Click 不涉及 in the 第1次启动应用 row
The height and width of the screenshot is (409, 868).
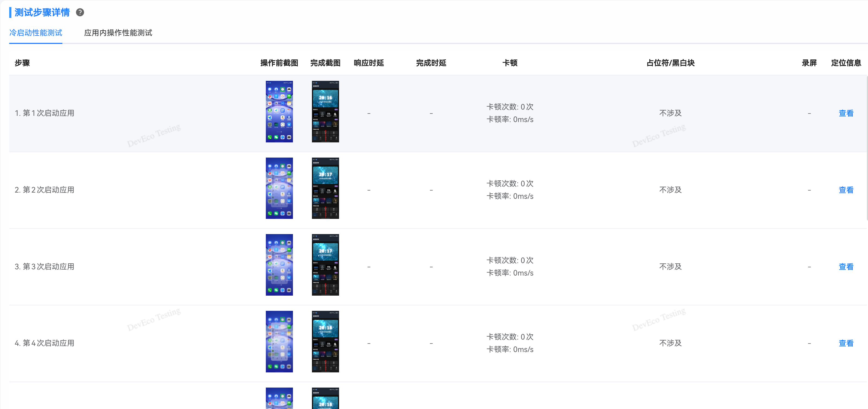click(x=671, y=113)
